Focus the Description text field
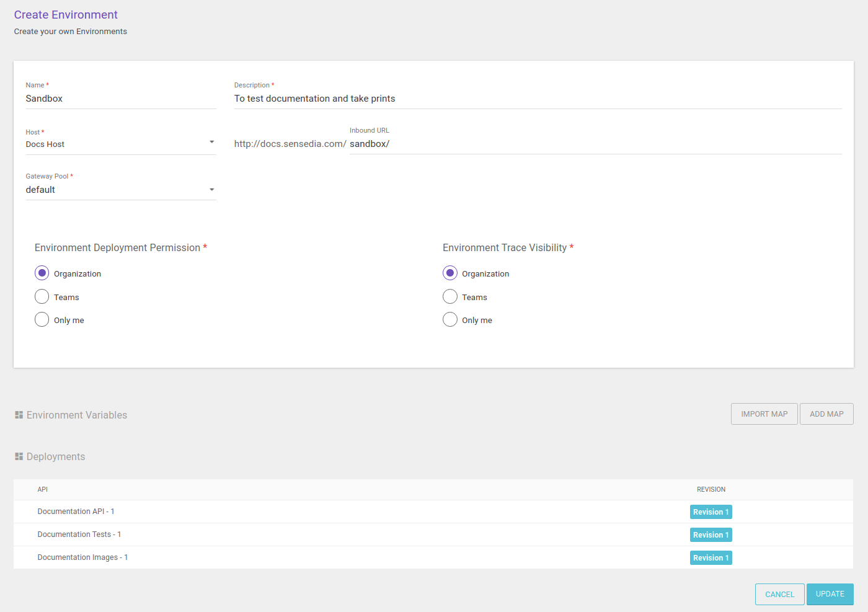This screenshot has width=868, height=612. [x=537, y=99]
